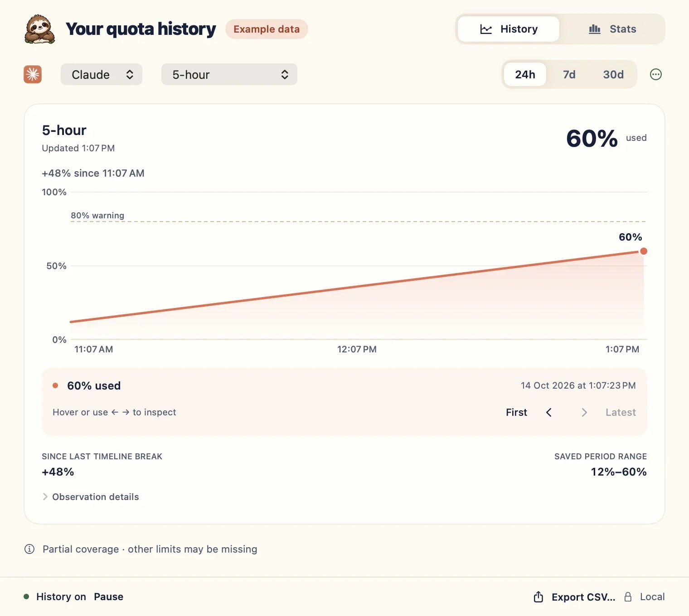Jump to First data point

(516, 412)
